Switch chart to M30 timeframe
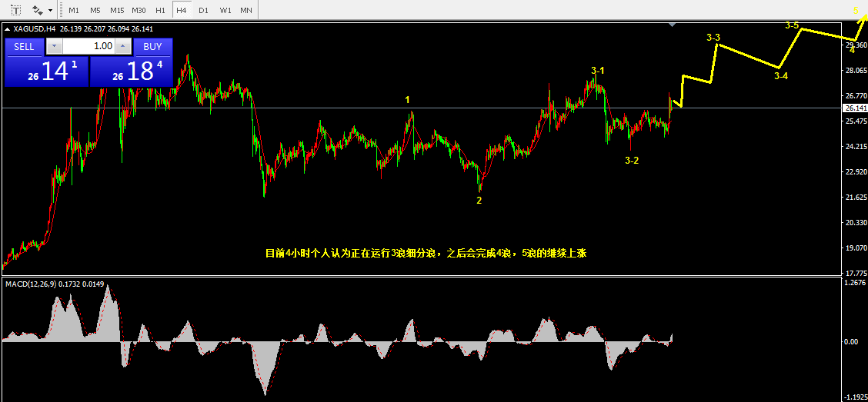 139,10
